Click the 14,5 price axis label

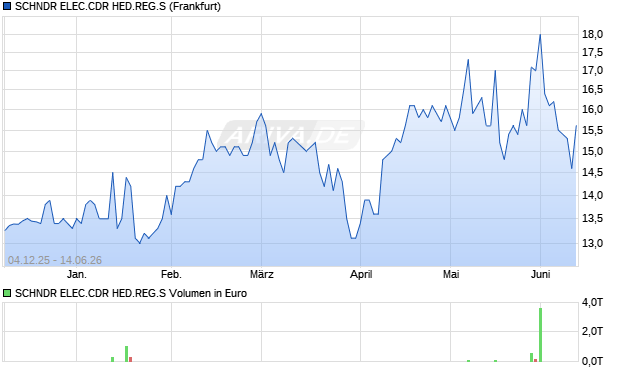click(592, 172)
